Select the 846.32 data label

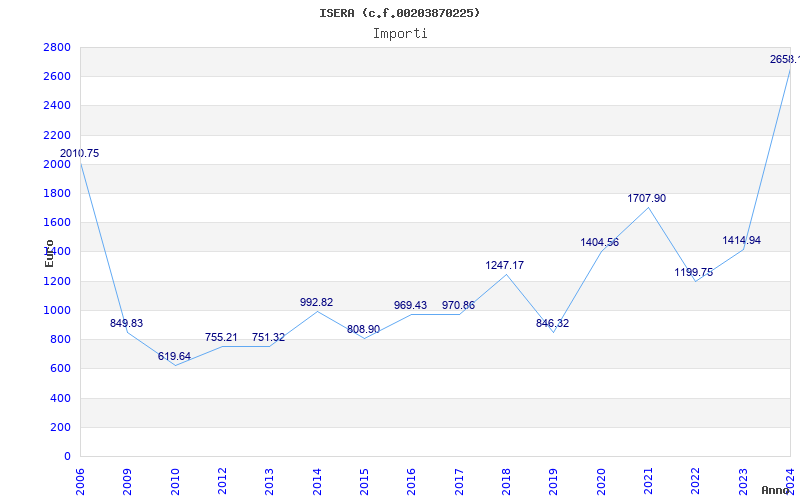click(x=552, y=323)
